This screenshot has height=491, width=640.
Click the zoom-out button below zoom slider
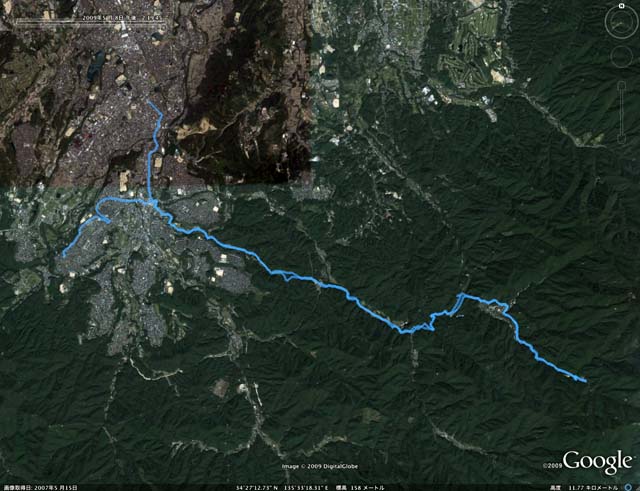tap(622, 139)
